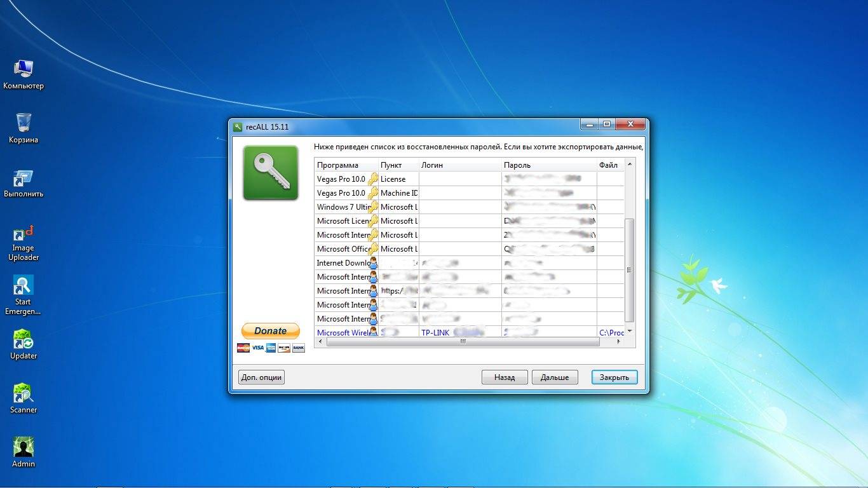Click the vertical scrollbar thumb
868x488 pixels.
click(630, 270)
